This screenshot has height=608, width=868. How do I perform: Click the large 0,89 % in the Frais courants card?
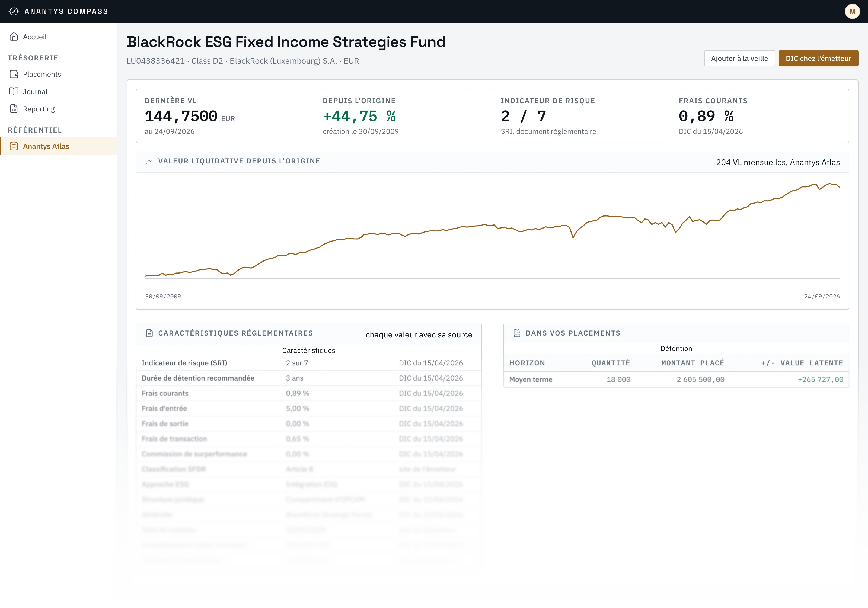point(706,116)
